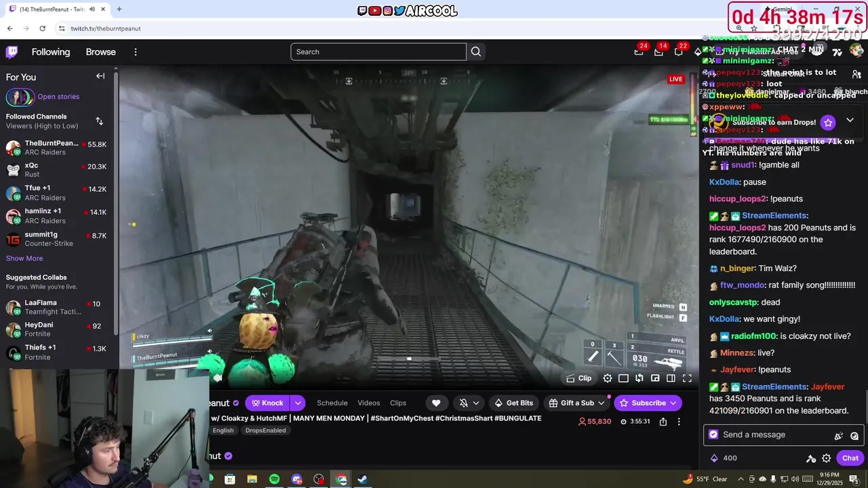This screenshot has height=488, width=868.
Task: Click the purple Subscribe button
Action: click(648, 403)
